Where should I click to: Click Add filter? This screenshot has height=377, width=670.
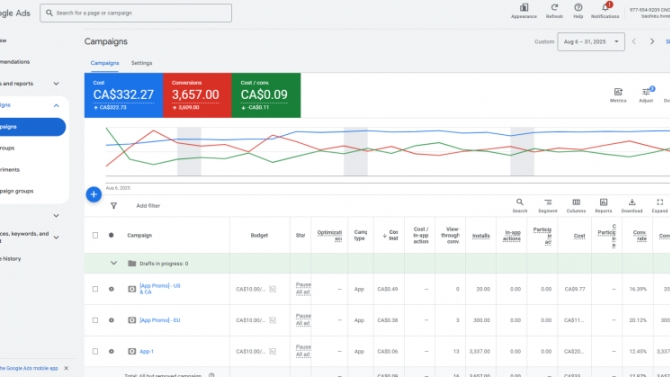148,206
